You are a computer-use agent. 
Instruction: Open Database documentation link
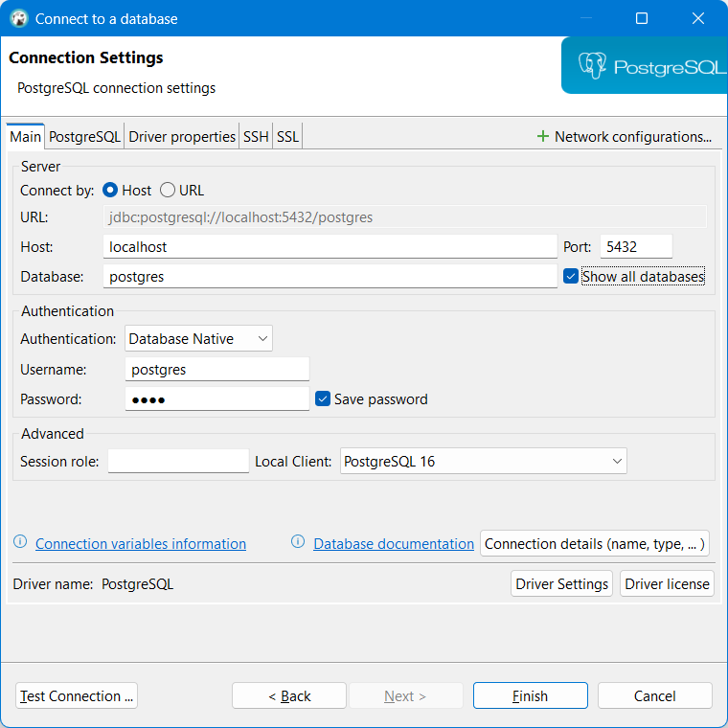tap(394, 544)
